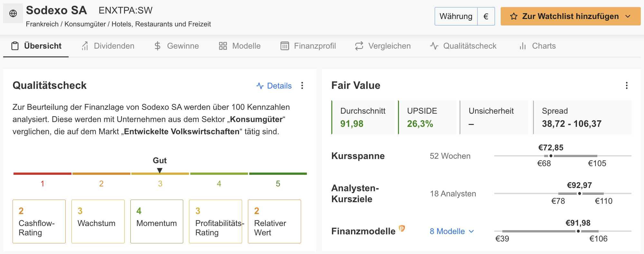Click the Cashflow-Rating card

(x=39, y=221)
